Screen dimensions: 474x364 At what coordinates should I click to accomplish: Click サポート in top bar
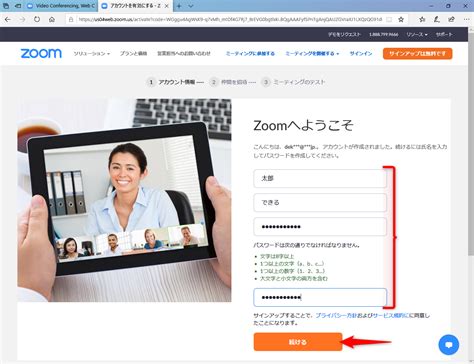[444, 34]
